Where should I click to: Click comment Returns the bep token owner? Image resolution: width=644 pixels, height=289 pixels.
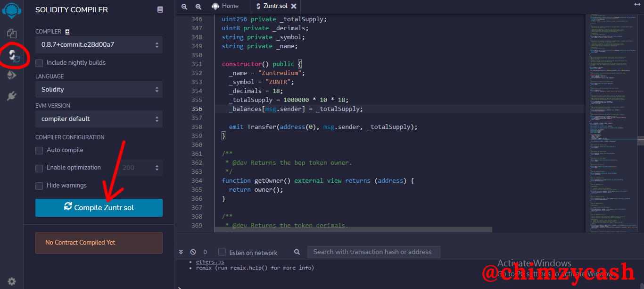pos(289,163)
